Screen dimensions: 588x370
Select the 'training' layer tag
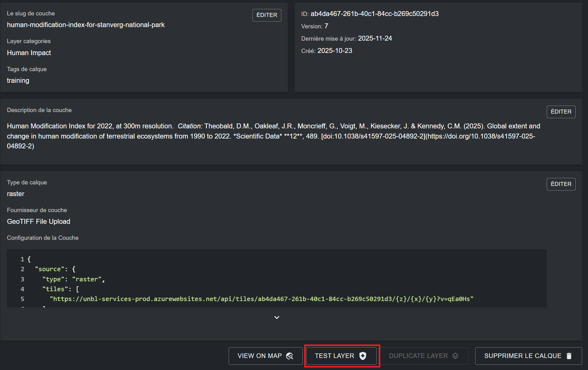(18, 81)
